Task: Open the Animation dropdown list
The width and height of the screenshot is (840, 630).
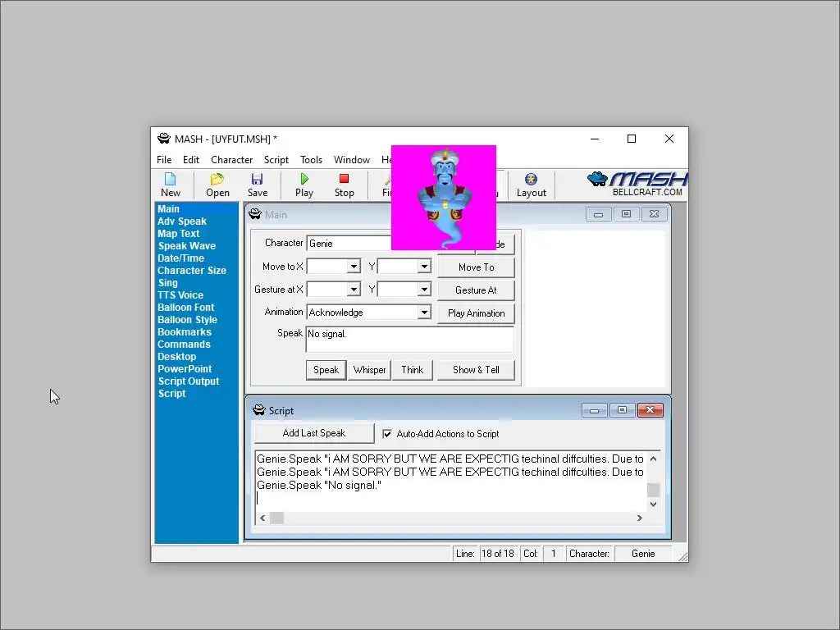Action: pyautogui.click(x=424, y=313)
